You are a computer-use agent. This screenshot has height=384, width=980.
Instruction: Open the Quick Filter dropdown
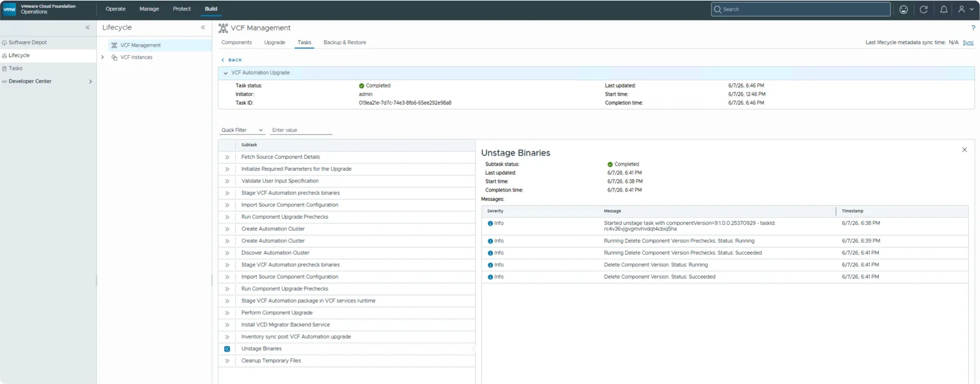point(242,130)
